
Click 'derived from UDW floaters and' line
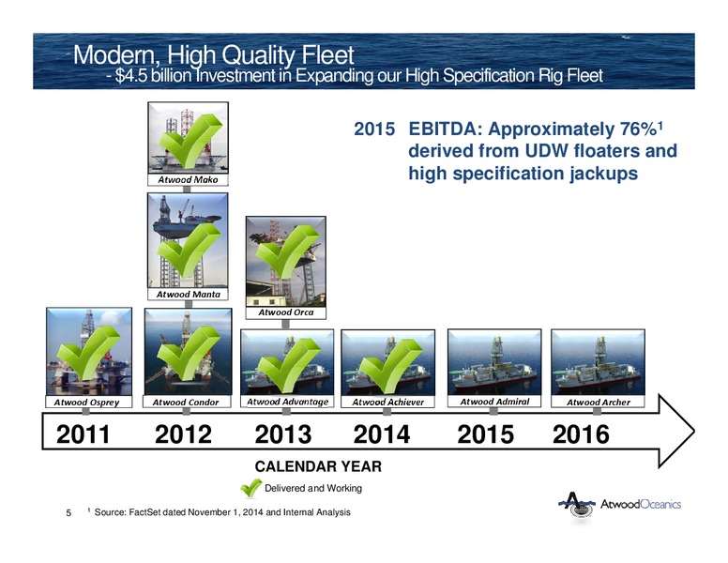pos(543,151)
